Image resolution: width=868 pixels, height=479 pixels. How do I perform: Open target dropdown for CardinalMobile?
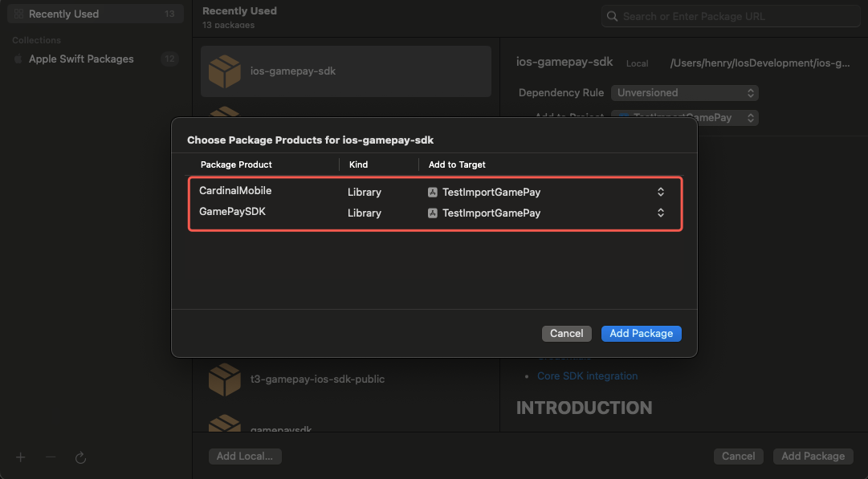(x=660, y=192)
